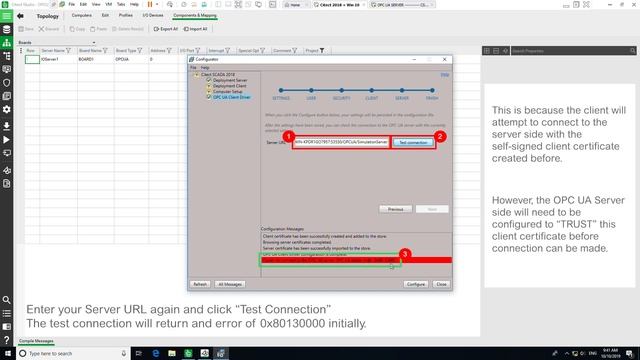
Task: Select Deployment Client in the Configurator tree
Action: click(229, 86)
